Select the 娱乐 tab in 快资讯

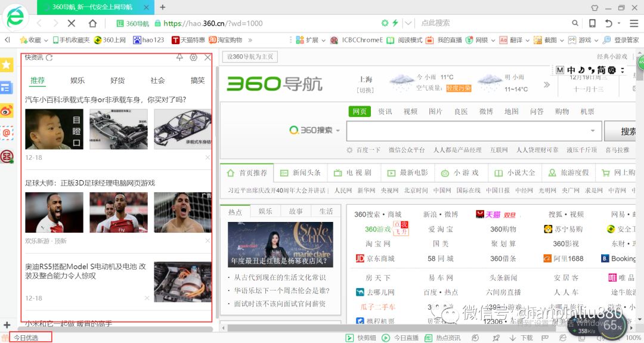(x=77, y=81)
